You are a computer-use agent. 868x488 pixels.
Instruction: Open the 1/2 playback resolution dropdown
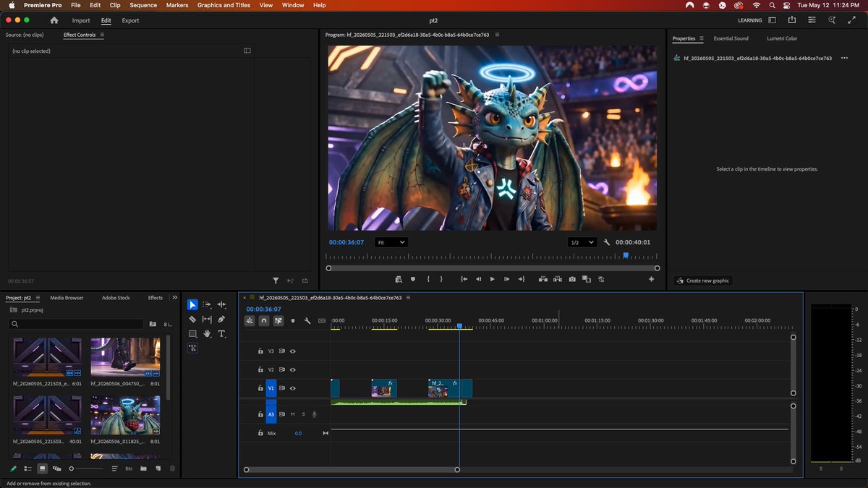coord(582,243)
